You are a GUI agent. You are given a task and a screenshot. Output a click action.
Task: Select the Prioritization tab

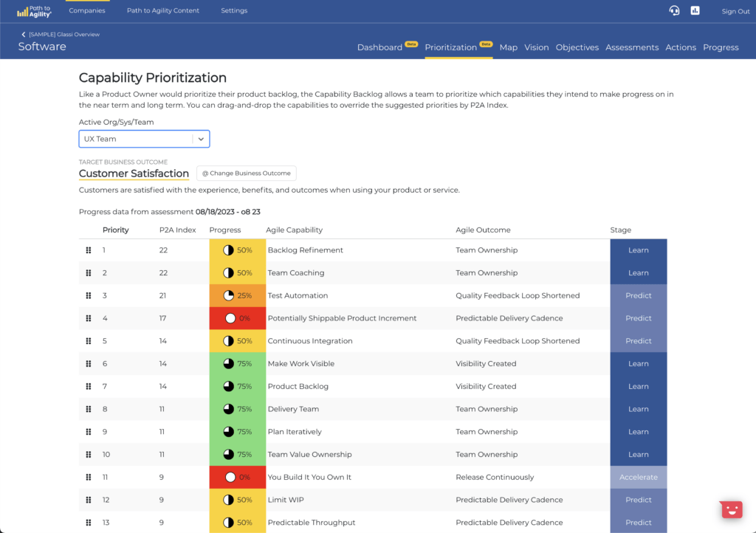point(451,47)
